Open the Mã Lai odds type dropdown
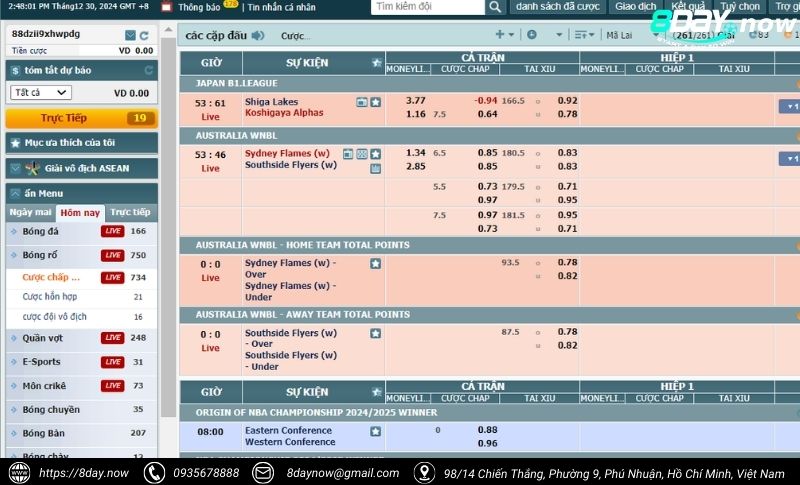The image size is (800, 485). pyautogui.click(x=623, y=36)
